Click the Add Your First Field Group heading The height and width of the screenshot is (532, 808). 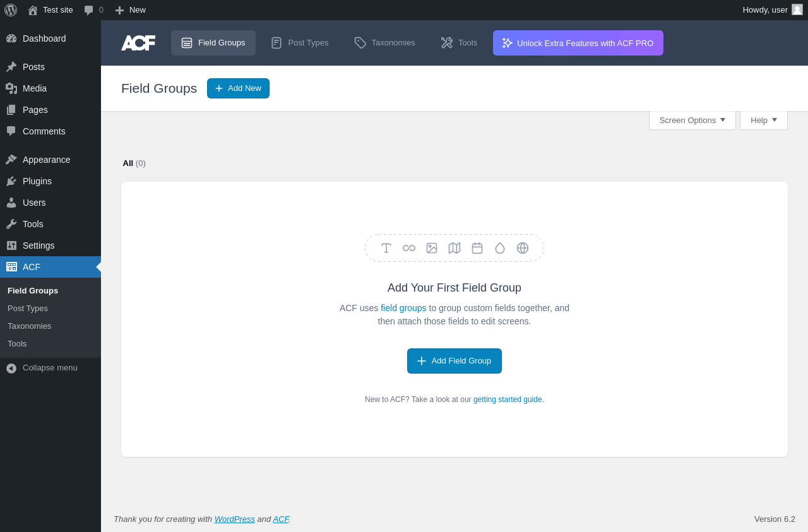point(454,288)
